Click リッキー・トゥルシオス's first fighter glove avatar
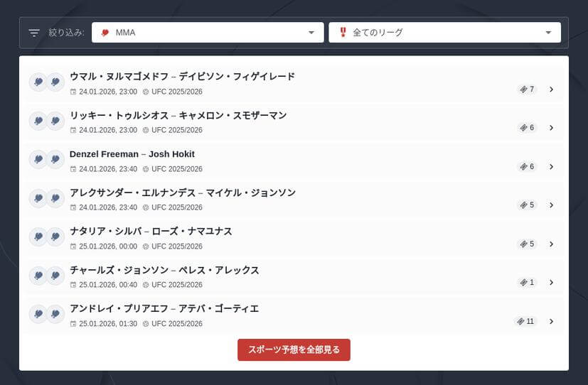 pyautogui.click(x=38, y=121)
